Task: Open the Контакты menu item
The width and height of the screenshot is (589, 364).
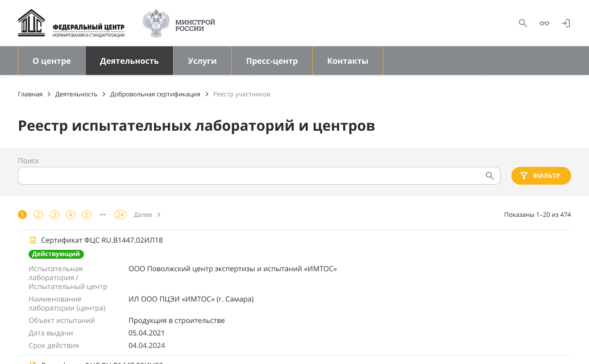Action: tap(348, 61)
